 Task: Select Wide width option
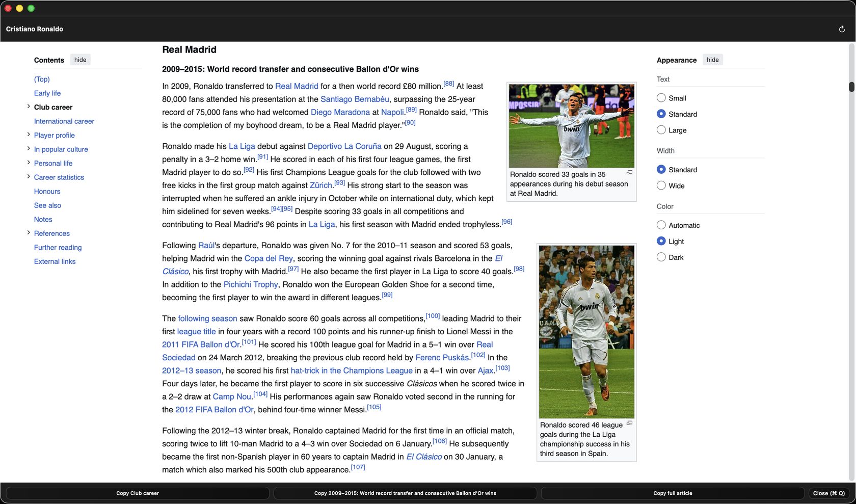pos(661,185)
